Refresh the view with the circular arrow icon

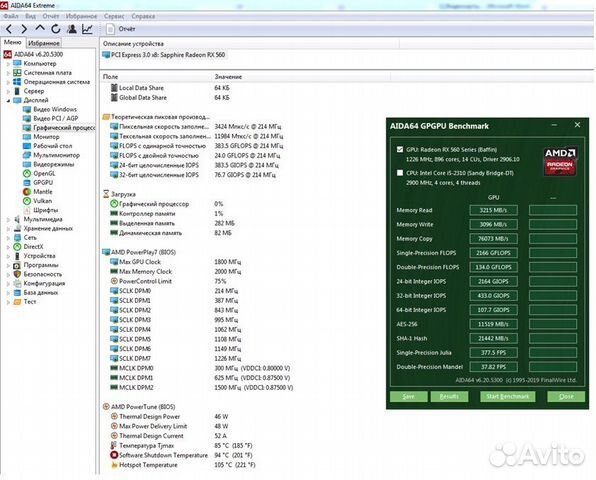pyautogui.click(x=55, y=29)
